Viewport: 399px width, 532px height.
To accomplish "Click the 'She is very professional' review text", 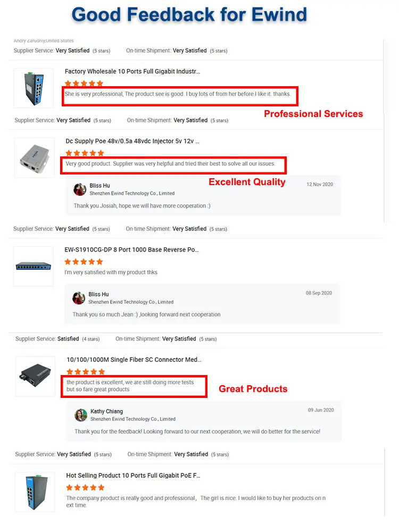I will coord(178,94).
